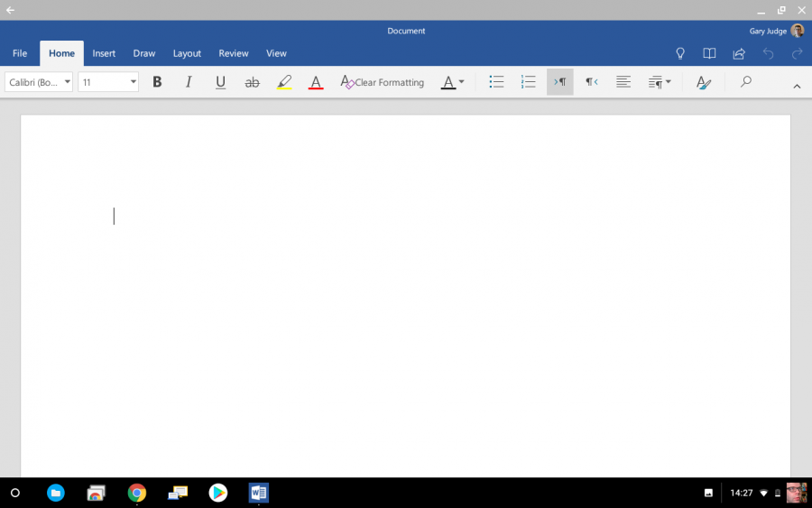Go back with top-left arrow
Image resolution: width=812 pixels, height=508 pixels.
point(10,10)
